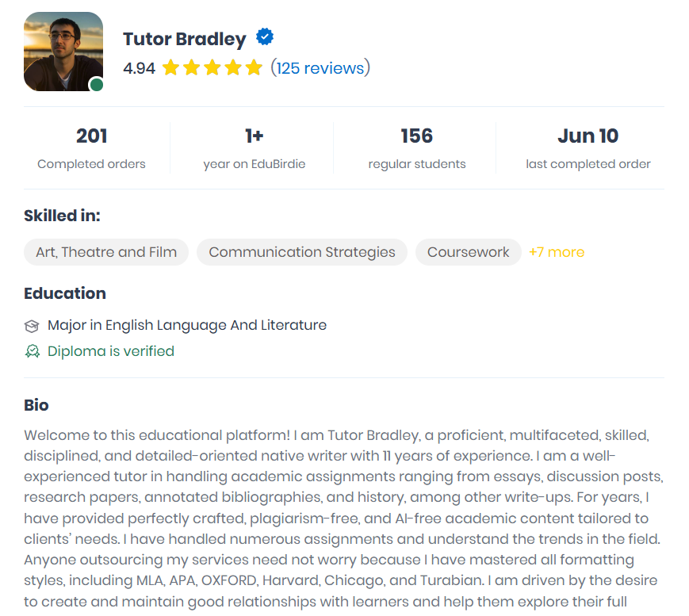Click the graduation cap education icon
The image size is (689, 616).
pyautogui.click(x=32, y=326)
